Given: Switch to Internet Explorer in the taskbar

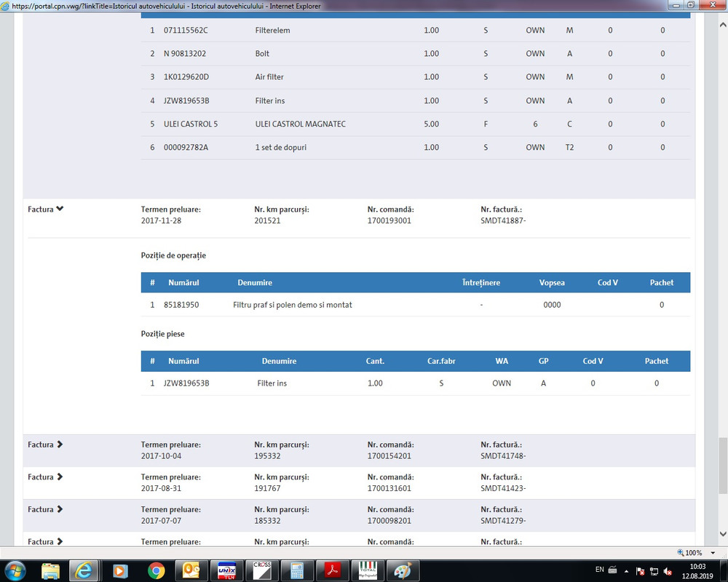Looking at the screenshot, I should coord(84,570).
